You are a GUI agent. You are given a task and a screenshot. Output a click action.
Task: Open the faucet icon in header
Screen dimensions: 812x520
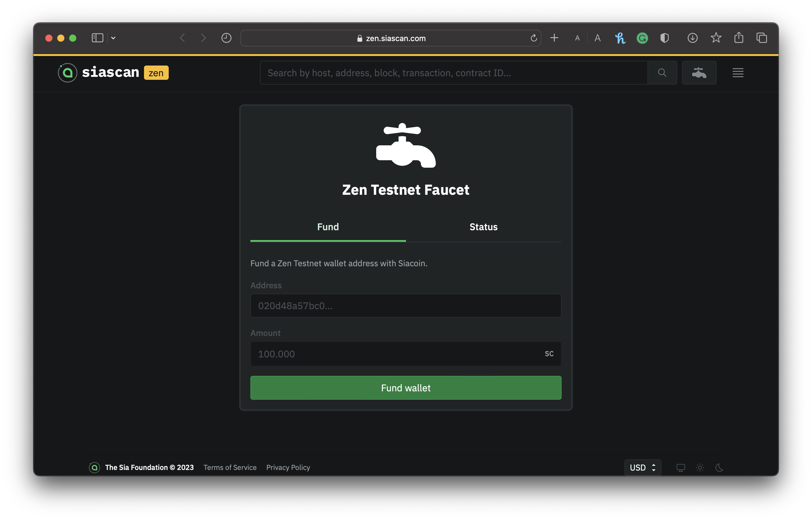[699, 73]
